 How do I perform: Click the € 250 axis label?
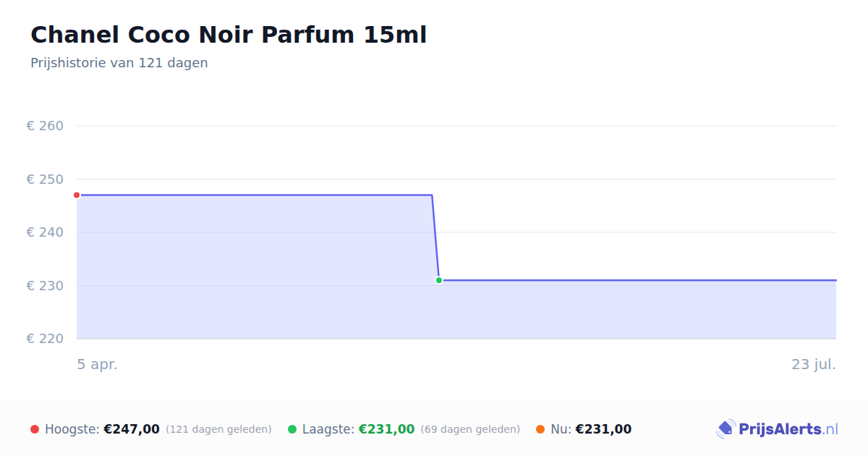point(45,180)
